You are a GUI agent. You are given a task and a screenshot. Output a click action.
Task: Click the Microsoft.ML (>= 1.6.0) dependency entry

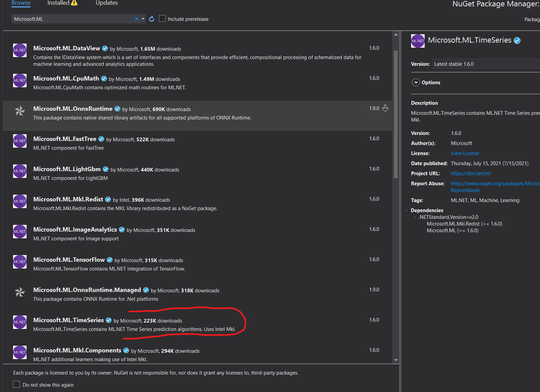452,231
